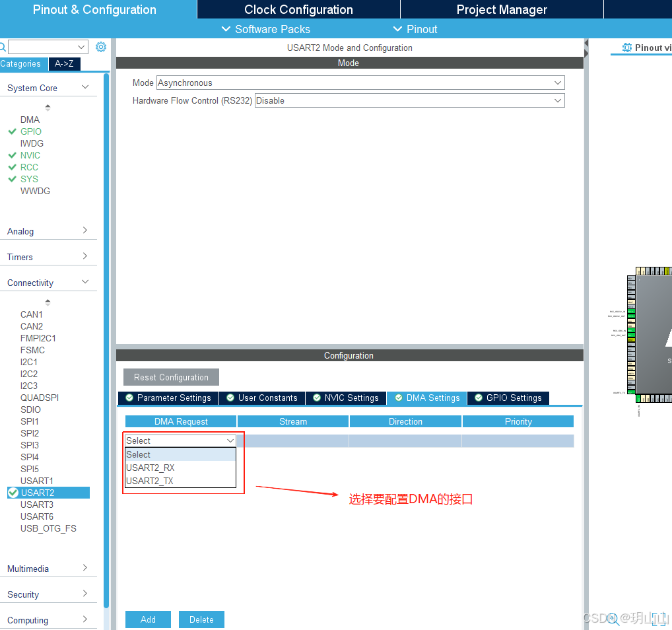Select CAN1 in Connectivity list

[x=32, y=314]
